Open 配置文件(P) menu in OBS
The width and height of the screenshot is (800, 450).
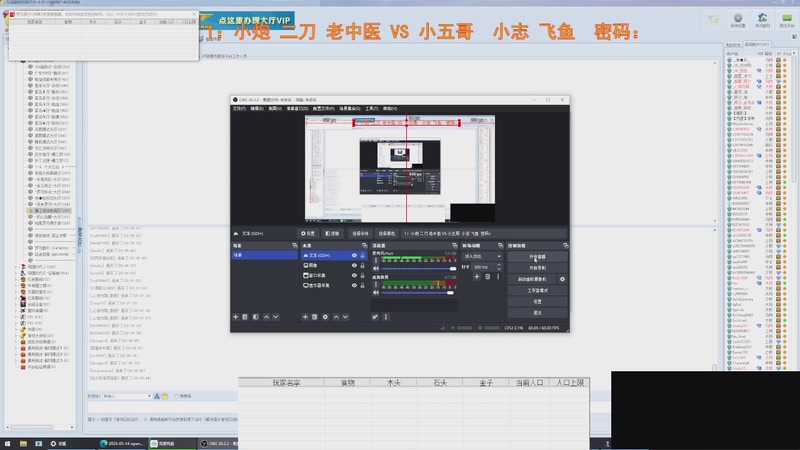(323, 109)
